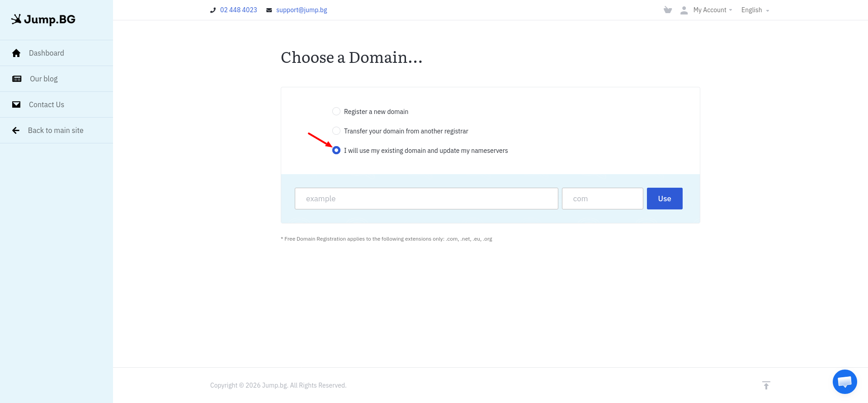Click the support@jump.bg email link
This screenshot has width=868, height=403.
click(302, 10)
